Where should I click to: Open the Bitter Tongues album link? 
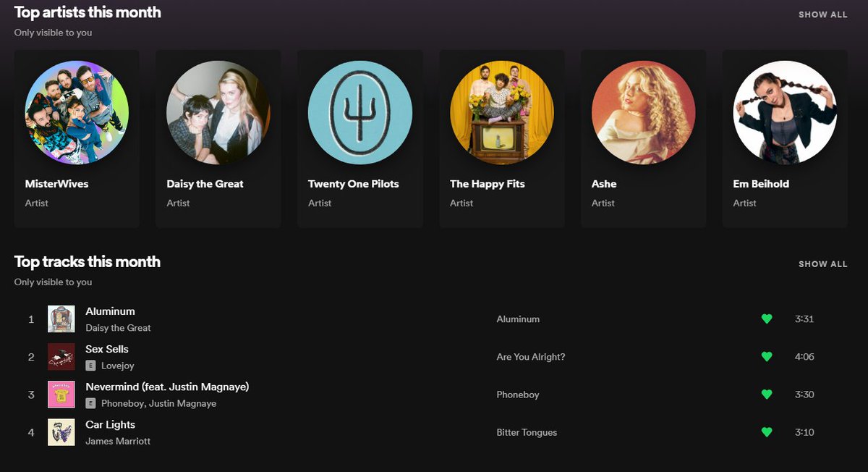coord(527,432)
